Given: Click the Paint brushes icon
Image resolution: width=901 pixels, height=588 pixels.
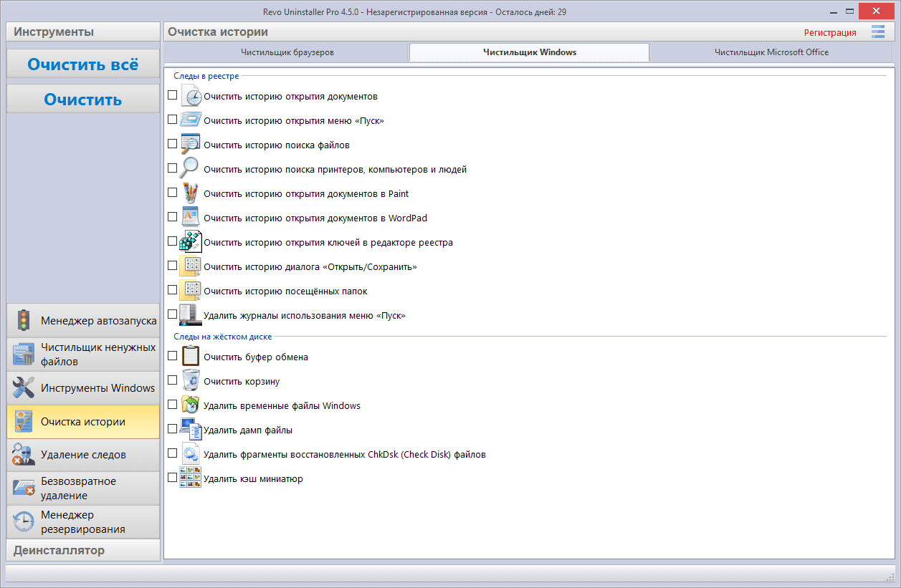Looking at the screenshot, I should (x=191, y=193).
